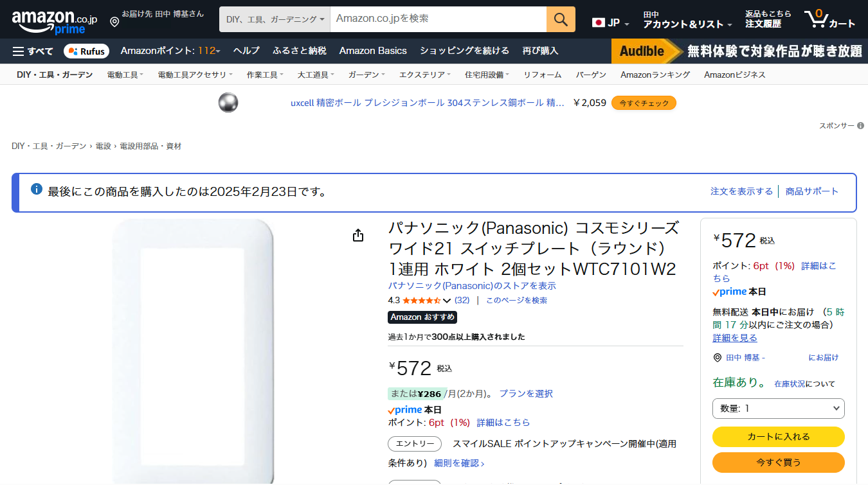
Task: Click the share icon beside product image
Action: pyautogui.click(x=358, y=236)
